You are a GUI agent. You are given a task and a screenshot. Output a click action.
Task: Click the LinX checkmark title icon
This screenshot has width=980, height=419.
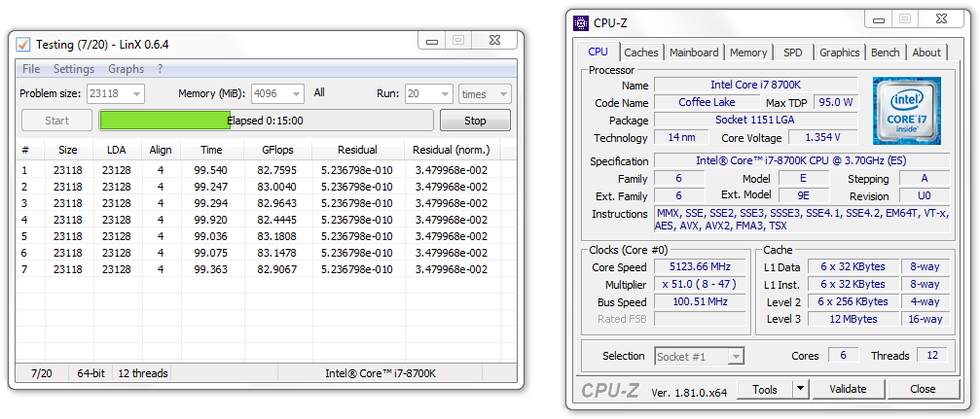(22, 45)
